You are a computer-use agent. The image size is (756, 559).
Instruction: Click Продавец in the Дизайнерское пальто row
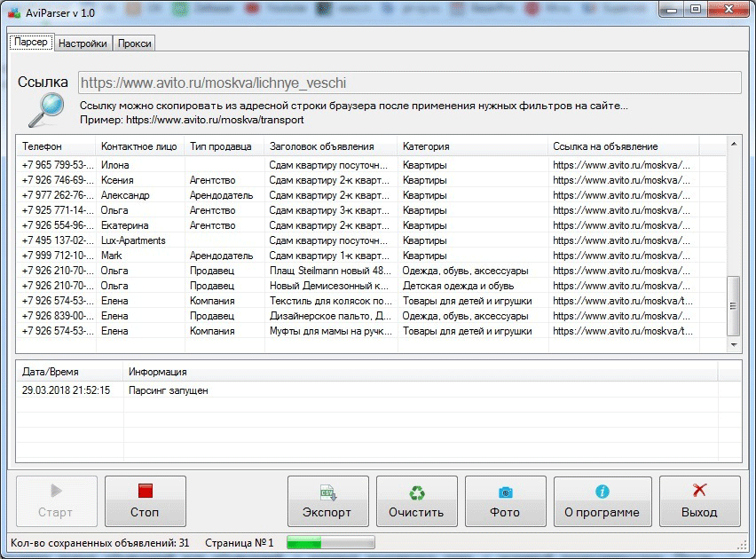point(212,316)
